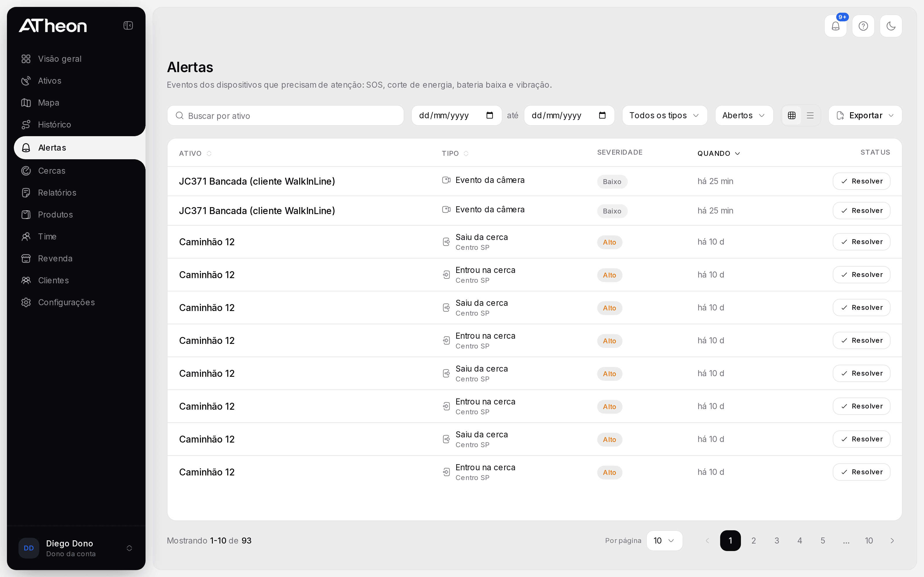Click the calendar icon in first date field
This screenshot has width=924, height=577.
[x=489, y=115]
